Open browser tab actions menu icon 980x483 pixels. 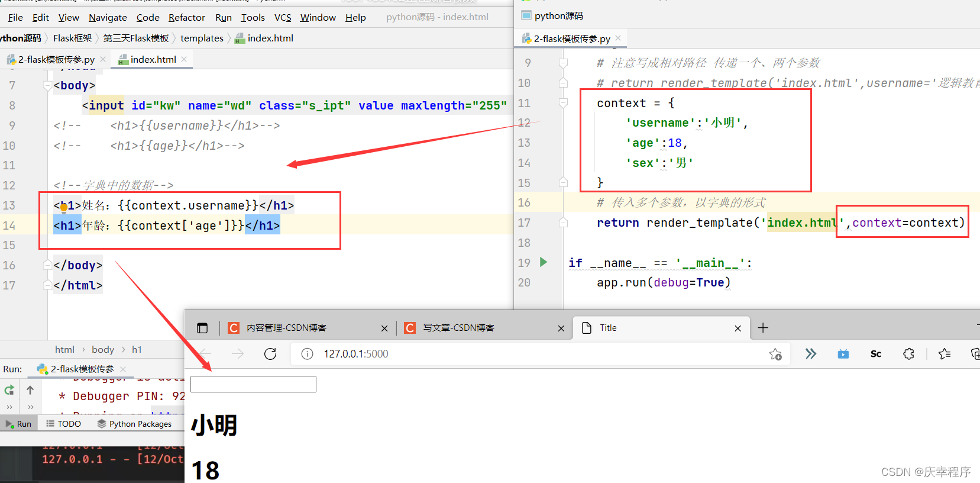click(x=202, y=328)
